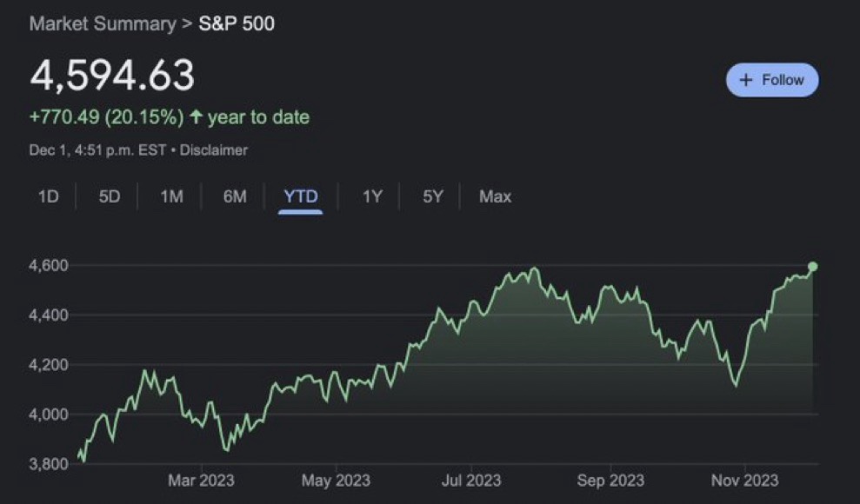Switch chart to 6M range
The height and width of the screenshot is (504, 860).
pyautogui.click(x=235, y=196)
